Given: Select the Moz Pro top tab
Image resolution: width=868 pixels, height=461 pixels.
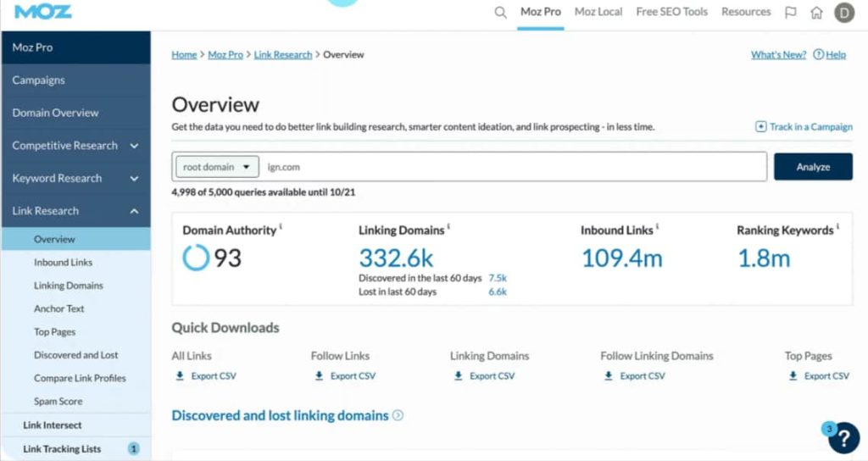Looking at the screenshot, I should pos(540,12).
